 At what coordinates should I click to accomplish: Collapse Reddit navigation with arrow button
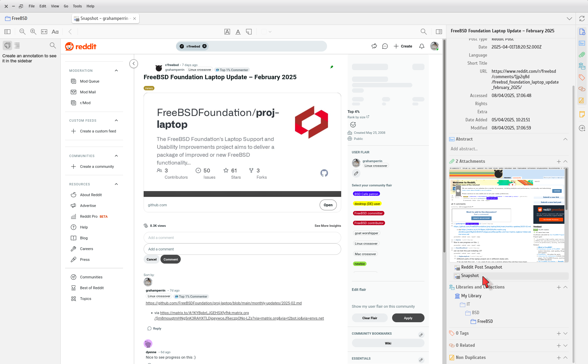(134, 63)
